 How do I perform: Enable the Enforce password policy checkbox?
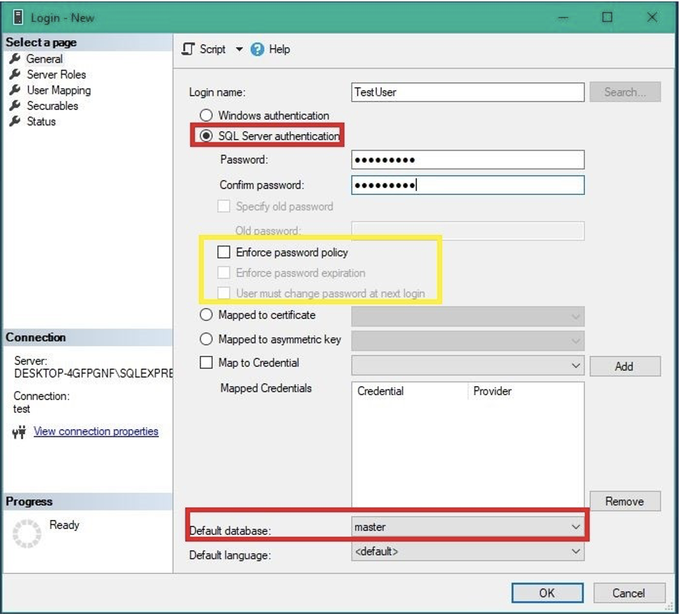[x=224, y=252]
